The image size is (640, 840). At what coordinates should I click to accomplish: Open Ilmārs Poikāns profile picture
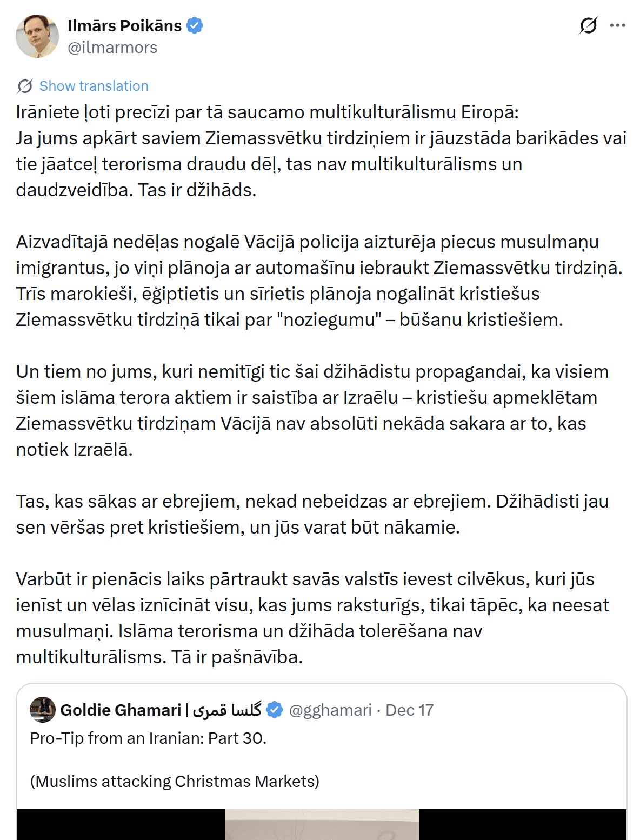click(37, 36)
